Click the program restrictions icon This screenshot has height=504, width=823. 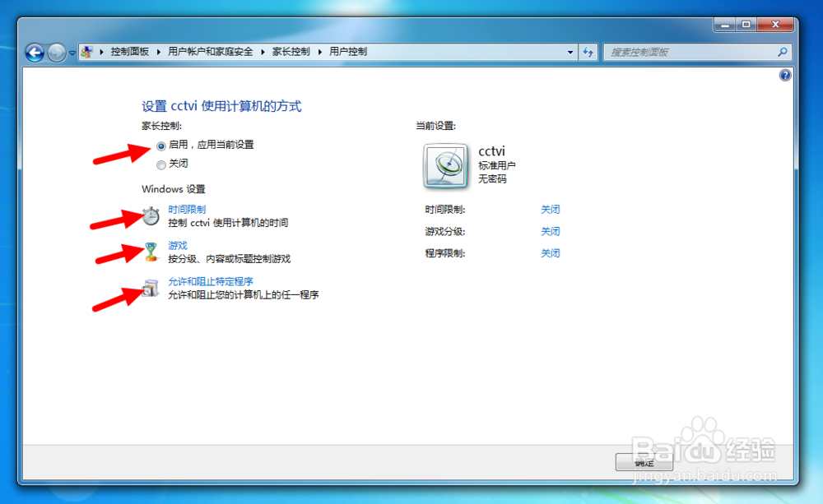tap(150, 288)
